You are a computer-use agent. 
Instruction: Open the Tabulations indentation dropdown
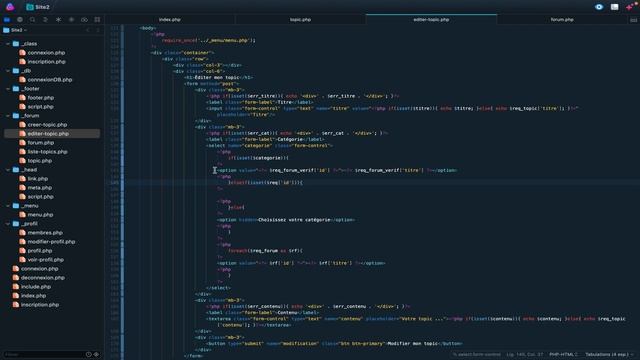609,355
